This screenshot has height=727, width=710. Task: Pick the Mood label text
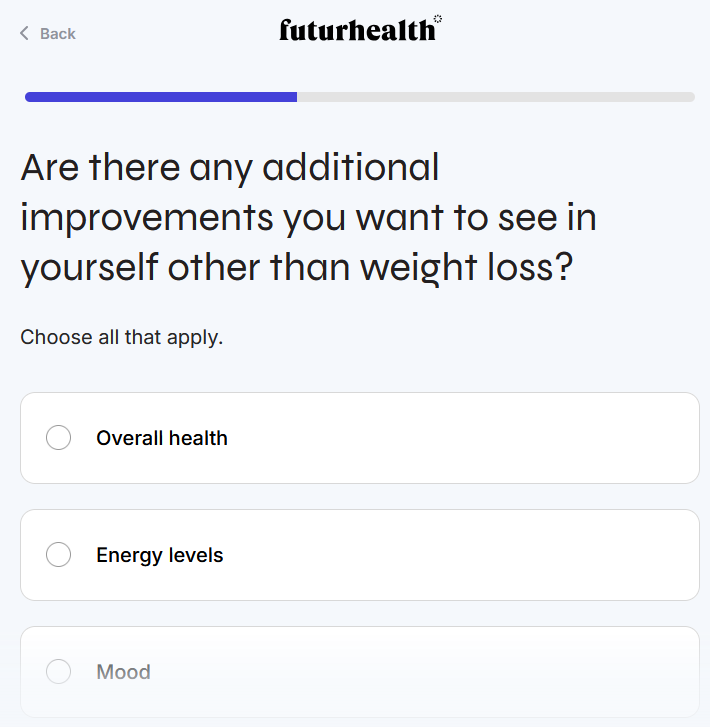coord(123,672)
